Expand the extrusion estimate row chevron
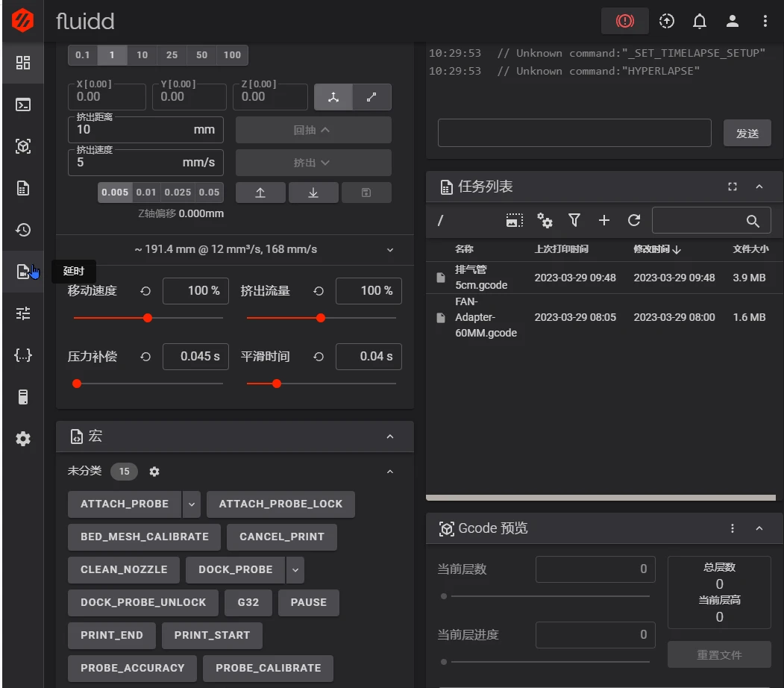784x688 pixels. pyautogui.click(x=390, y=249)
